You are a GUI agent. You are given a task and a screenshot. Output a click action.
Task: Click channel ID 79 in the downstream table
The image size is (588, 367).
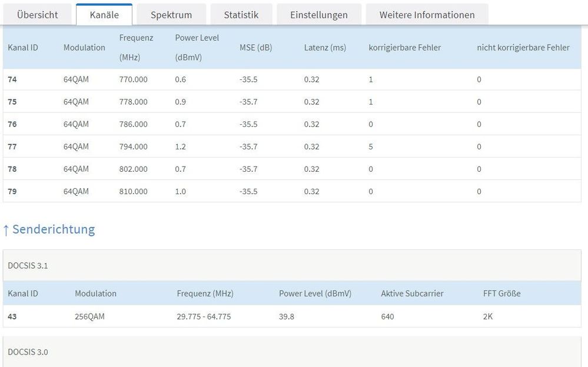pyautogui.click(x=12, y=191)
